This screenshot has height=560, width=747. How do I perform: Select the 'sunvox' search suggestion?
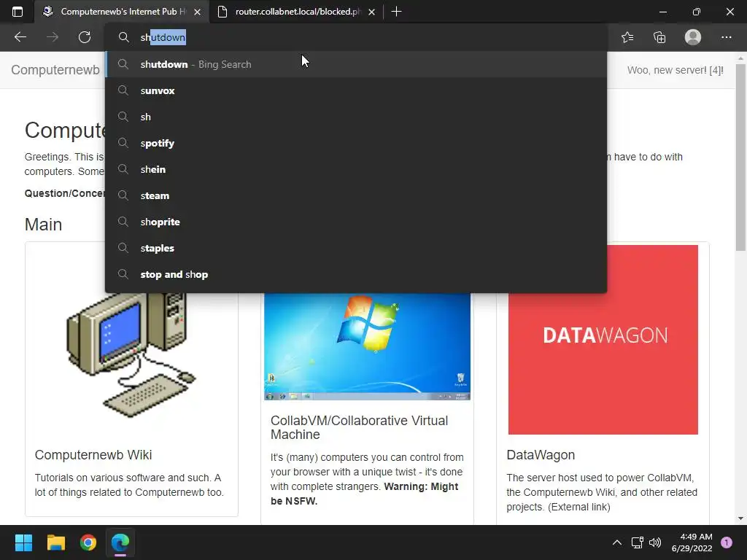(356, 90)
